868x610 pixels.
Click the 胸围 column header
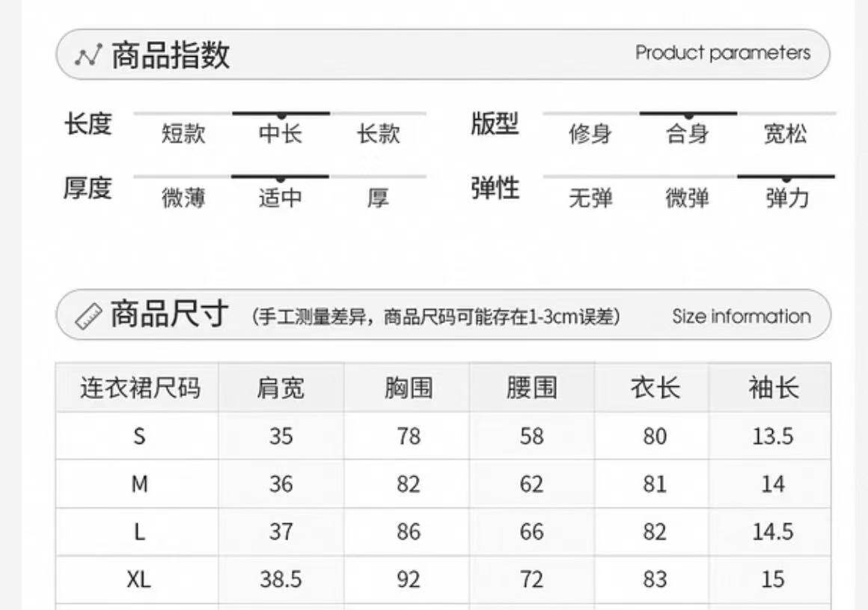(x=408, y=388)
